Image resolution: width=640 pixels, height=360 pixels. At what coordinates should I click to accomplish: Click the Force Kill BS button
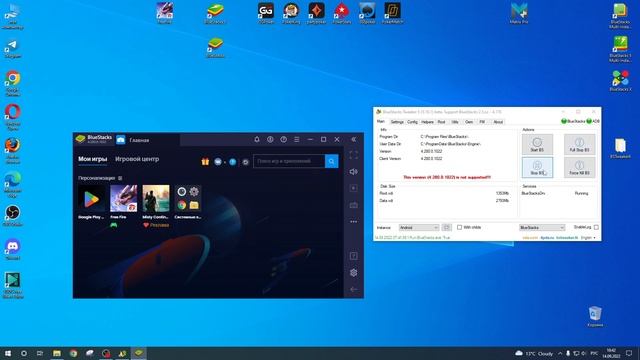click(x=579, y=167)
